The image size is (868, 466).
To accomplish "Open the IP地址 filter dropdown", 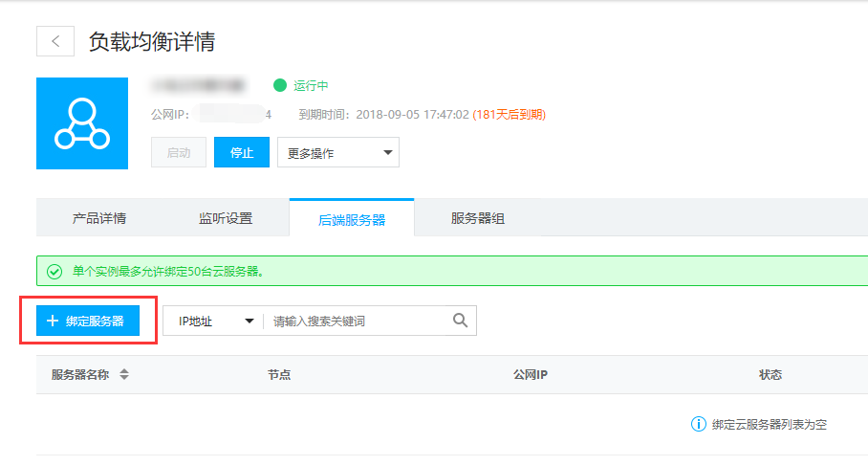I will [213, 322].
